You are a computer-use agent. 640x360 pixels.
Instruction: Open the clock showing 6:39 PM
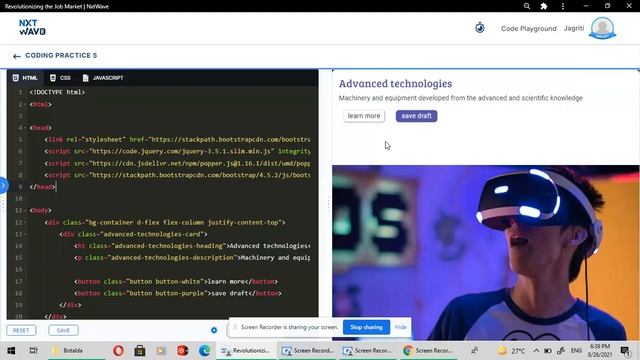(600, 351)
